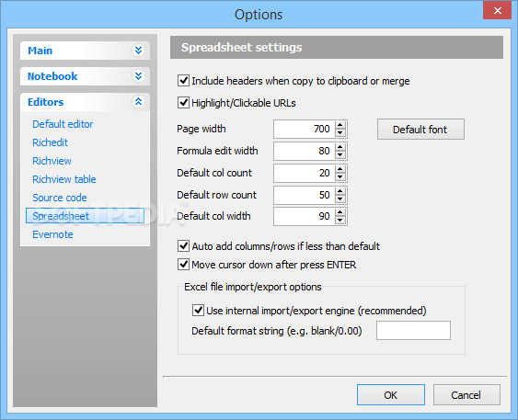Expand the Main section chevron
Screen dimensions: 518x420
tap(138, 51)
